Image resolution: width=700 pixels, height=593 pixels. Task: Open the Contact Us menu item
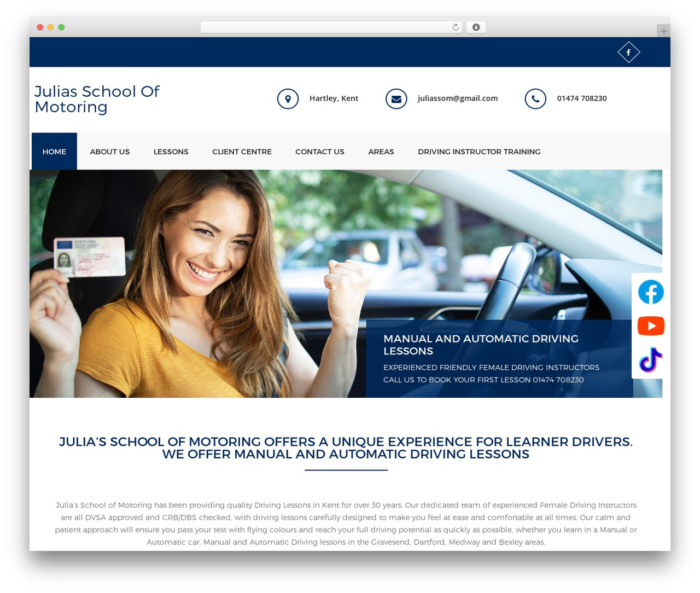[320, 152]
